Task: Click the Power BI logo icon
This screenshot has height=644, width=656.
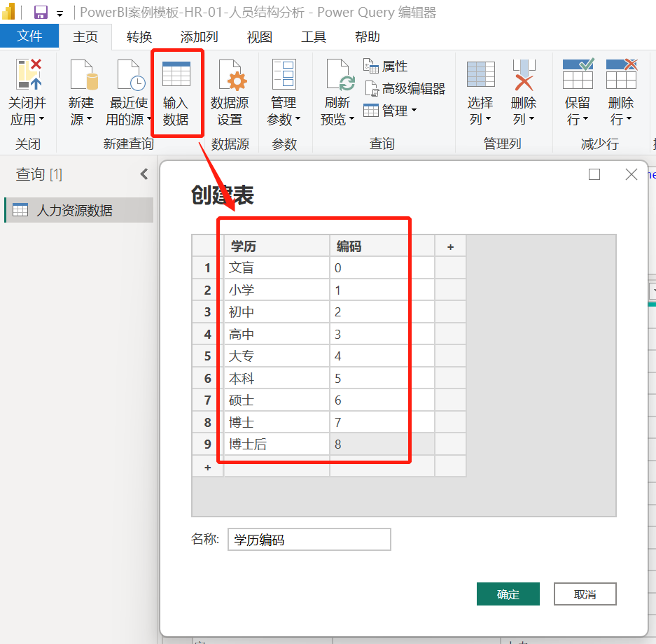Action: [9, 12]
